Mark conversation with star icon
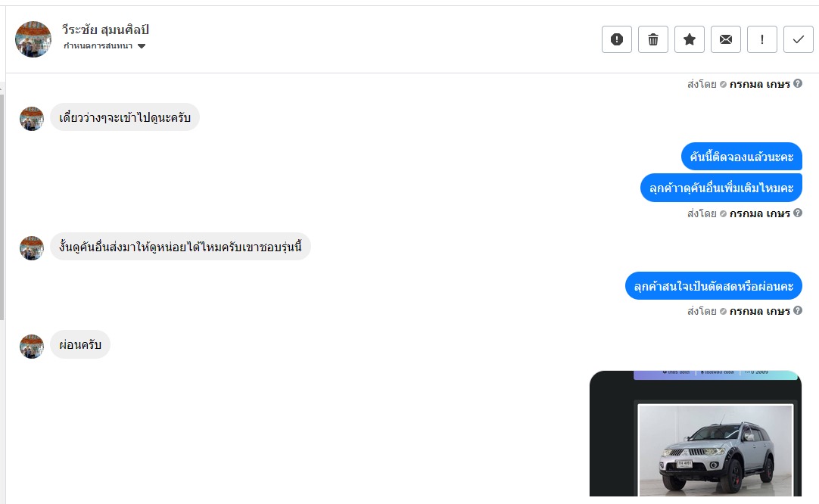 (690, 39)
